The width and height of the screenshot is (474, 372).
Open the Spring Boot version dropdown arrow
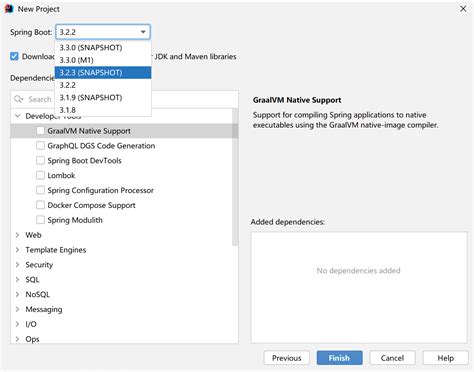143,32
